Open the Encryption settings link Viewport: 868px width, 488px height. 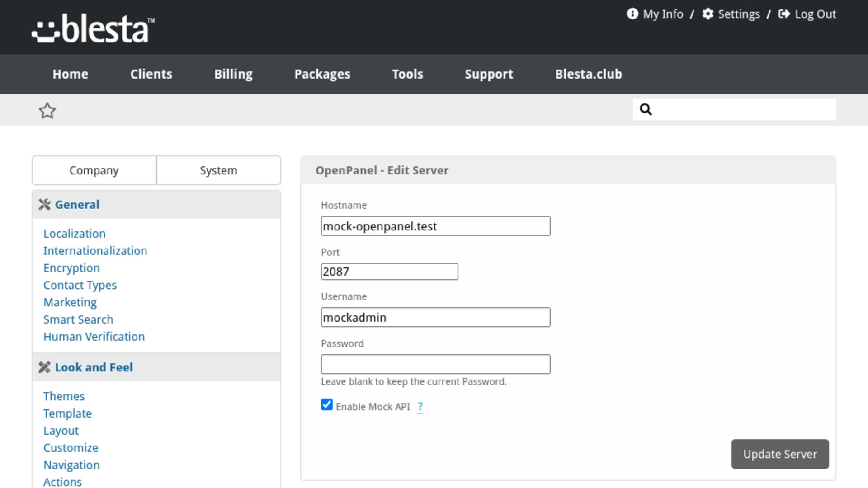[x=71, y=268]
